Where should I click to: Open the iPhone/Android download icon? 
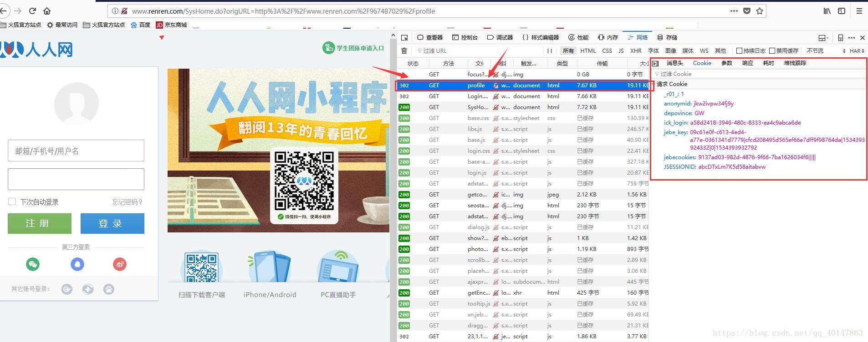point(270,267)
